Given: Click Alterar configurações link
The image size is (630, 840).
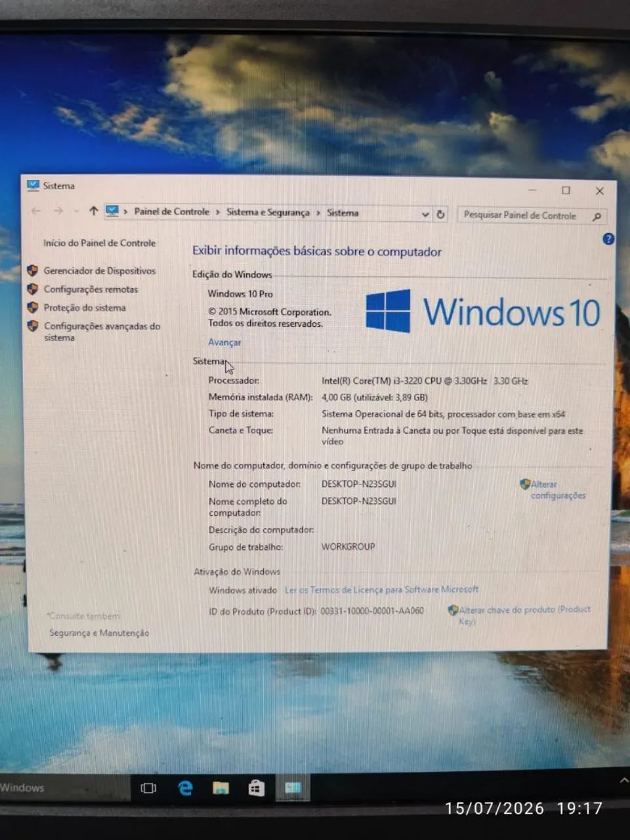Looking at the screenshot, I should coord(558,490).
